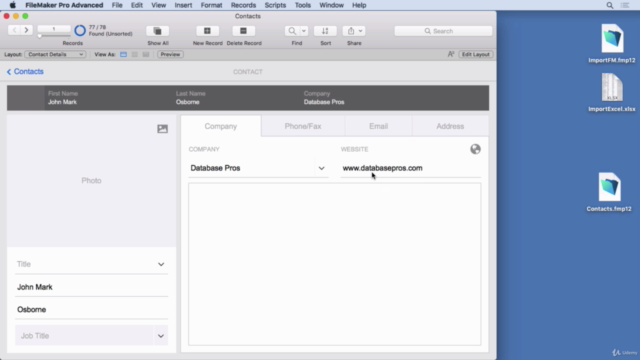Open the Insert menu
Viewport: 640px width, 360px height.
183,5
